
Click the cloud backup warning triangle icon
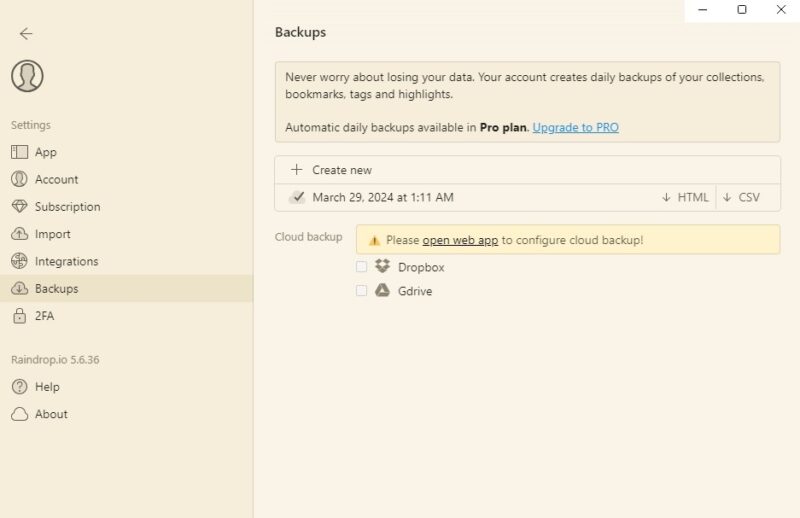374,240
